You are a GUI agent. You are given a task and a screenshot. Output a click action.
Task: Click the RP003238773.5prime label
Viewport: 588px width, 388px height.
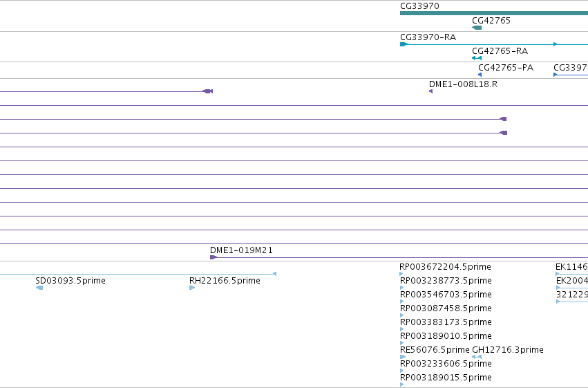point(446,281)
